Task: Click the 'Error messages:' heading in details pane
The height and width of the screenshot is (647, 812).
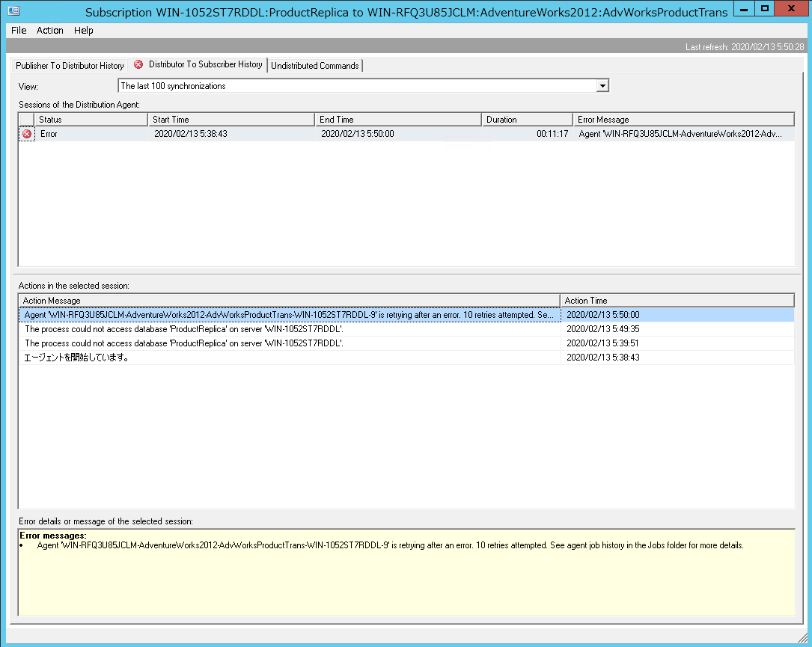Action: [x=53, y=536]
